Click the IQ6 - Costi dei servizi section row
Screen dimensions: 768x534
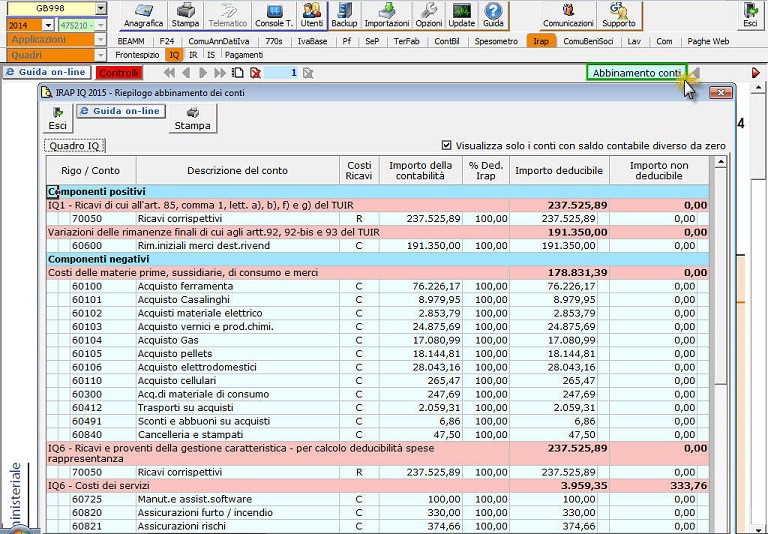pos(377,485)
